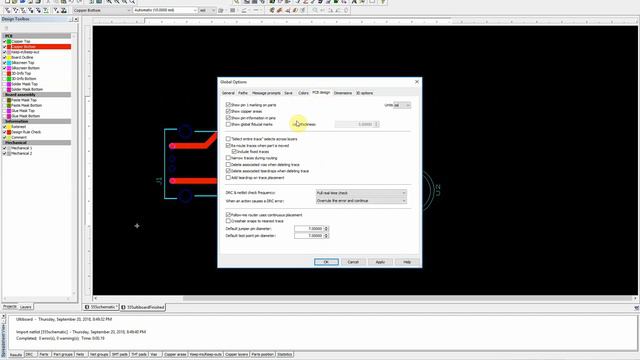Enable 'Select entire trace' selects across layers
640x360 pixels.
[x=228, y=139]
